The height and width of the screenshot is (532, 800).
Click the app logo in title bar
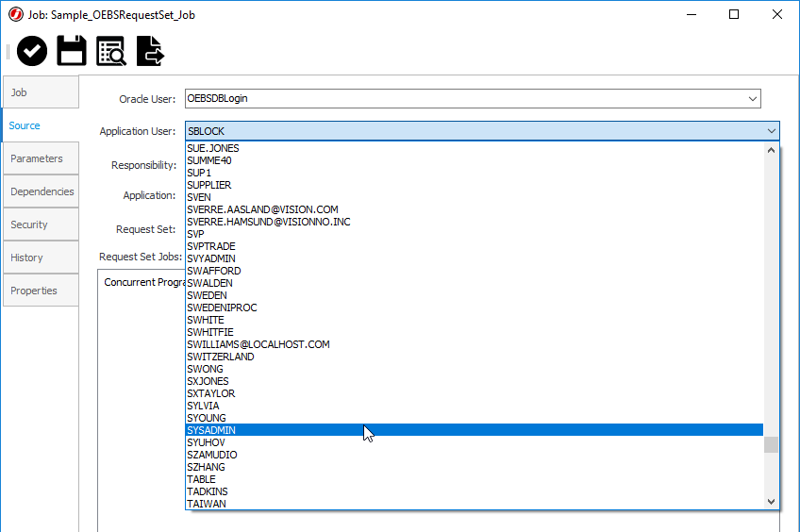[16, 15]
